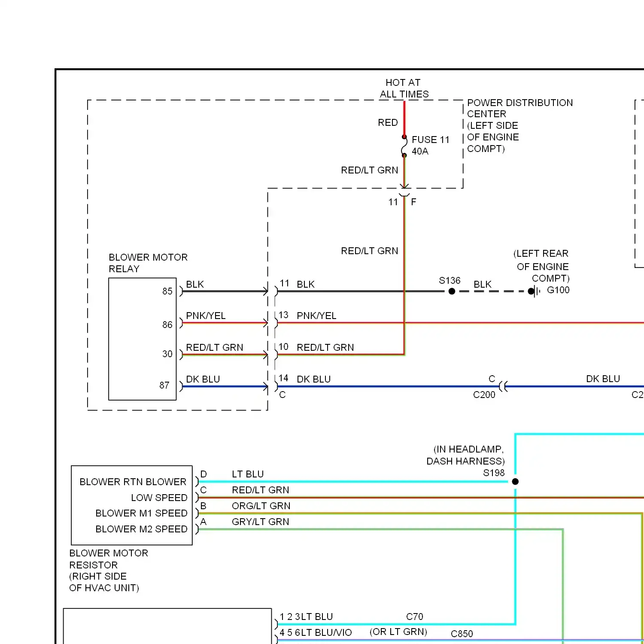This screenshot has width=644, height=644.
Task: Click 'RED/LT GRN' label beside relay terminal 30
Action: click(215, 347)
